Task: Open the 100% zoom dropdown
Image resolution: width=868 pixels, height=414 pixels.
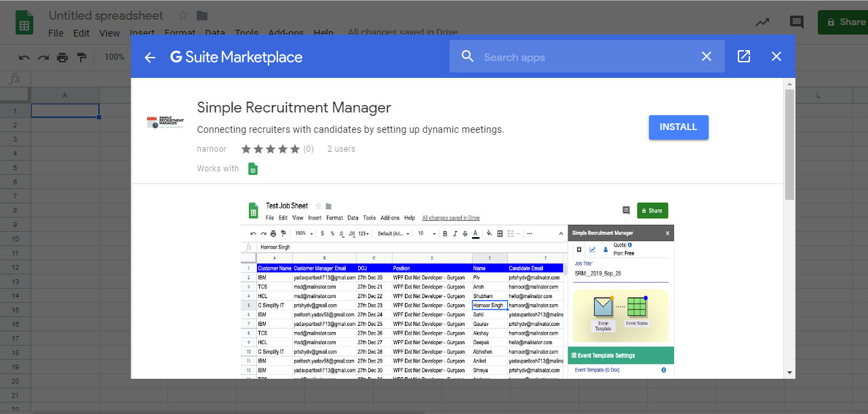Action: (115, 57)
